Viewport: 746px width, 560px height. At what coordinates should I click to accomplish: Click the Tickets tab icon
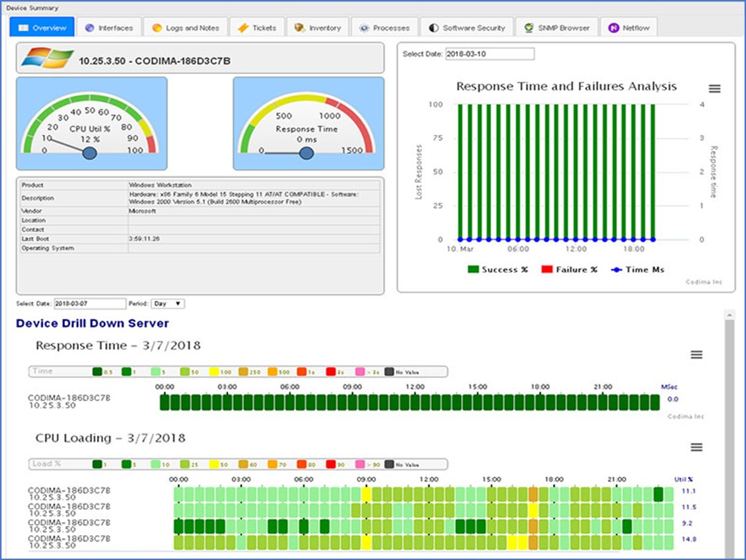pyautogui.click(x=243, y=28)
